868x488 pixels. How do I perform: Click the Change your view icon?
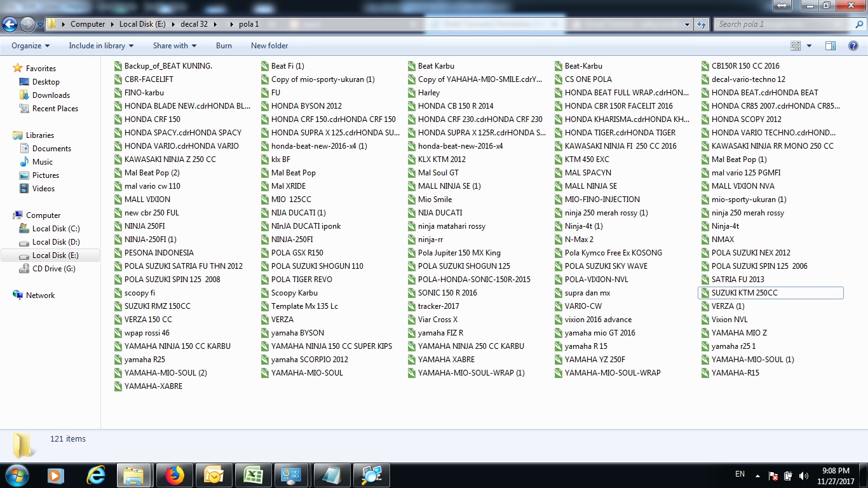coord(796,46)
